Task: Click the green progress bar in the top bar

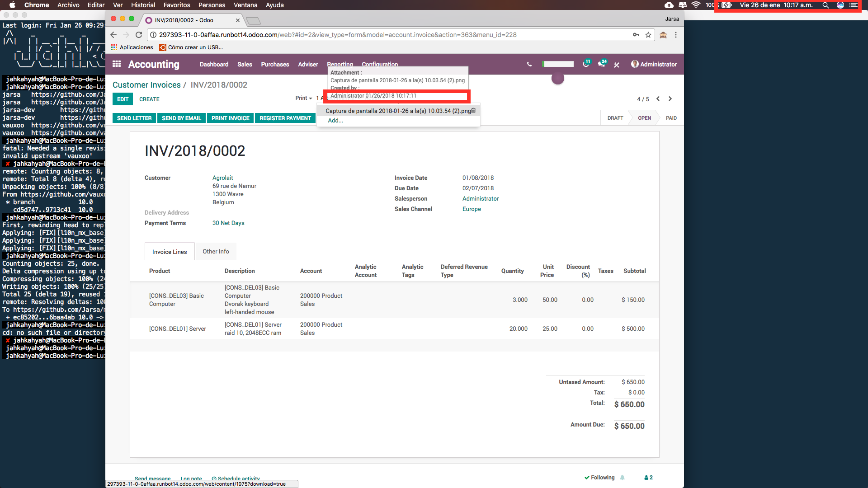Action: point(557,64)
